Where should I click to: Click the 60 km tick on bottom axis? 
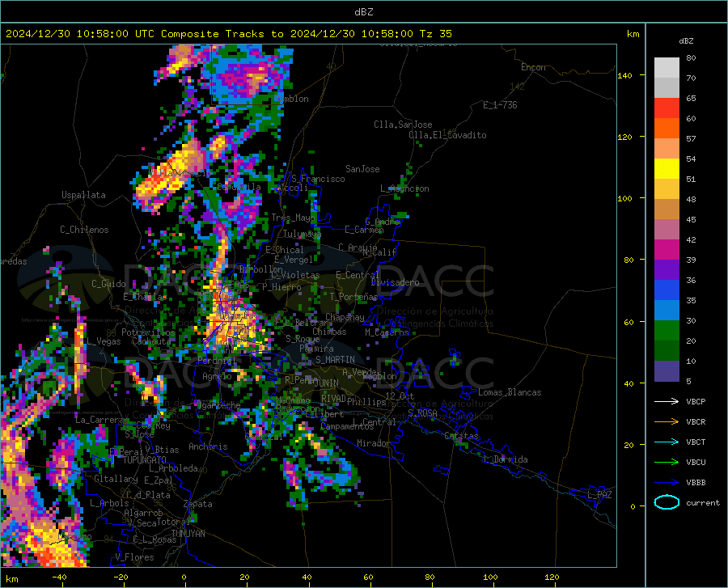pyautogui.click(x=368, y=577)
